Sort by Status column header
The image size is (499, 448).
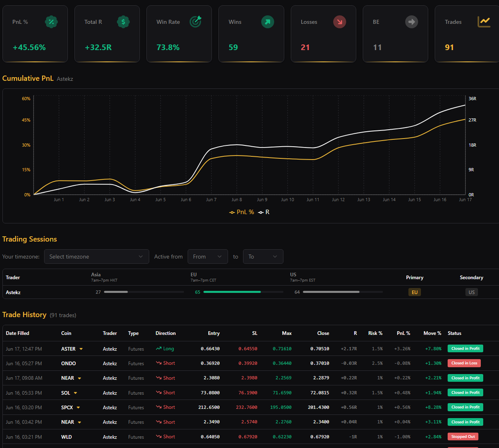point(455,333)
